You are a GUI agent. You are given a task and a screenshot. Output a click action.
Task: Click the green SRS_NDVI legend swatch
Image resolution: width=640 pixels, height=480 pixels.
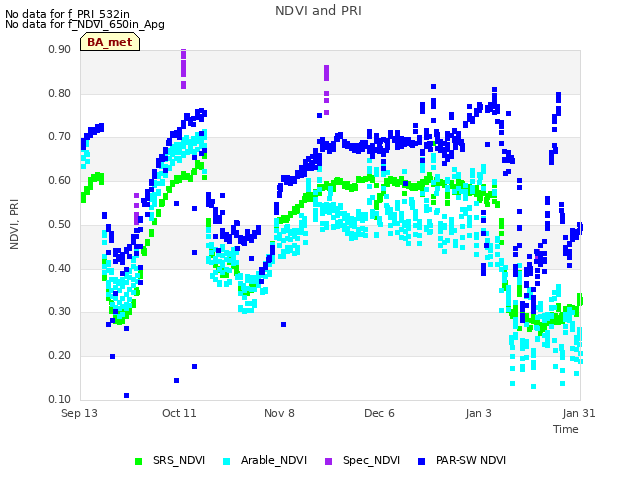139,461
